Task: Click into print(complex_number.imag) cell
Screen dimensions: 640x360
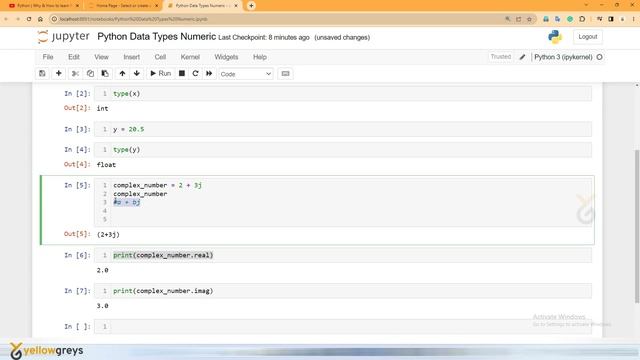Action: [x=342, y=291]
